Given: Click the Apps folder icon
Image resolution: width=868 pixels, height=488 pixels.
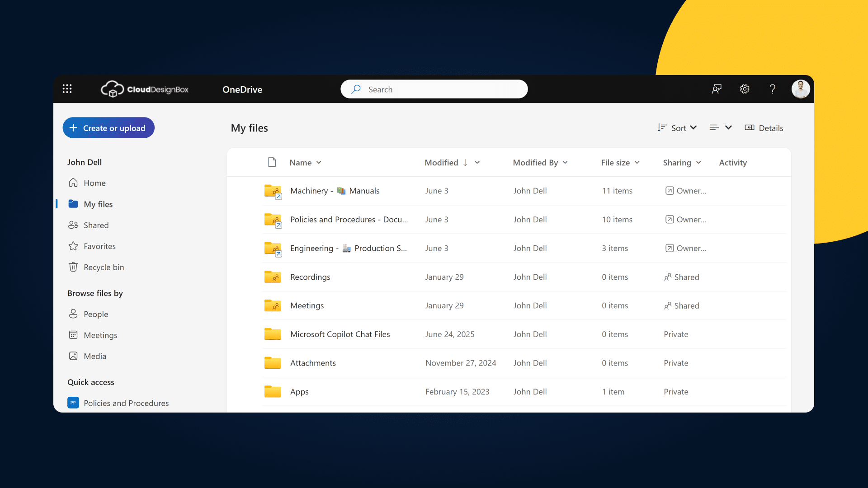Looking at the screenshot, I should [x=273, y=391].
